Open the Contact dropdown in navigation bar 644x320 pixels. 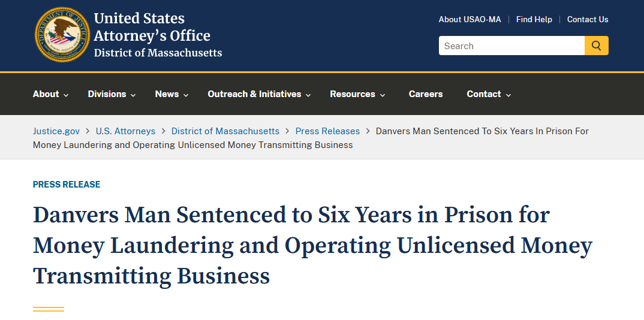click(x=489, y=94)
